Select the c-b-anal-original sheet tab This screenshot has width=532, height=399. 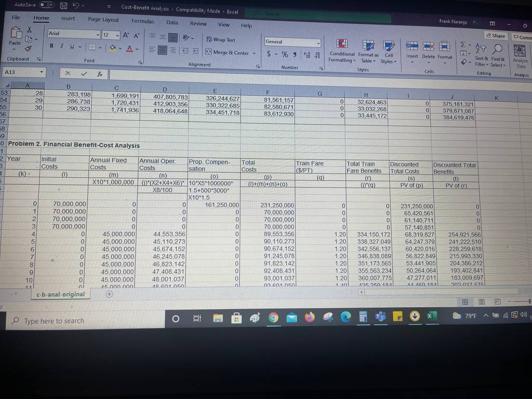pos(60,294)
